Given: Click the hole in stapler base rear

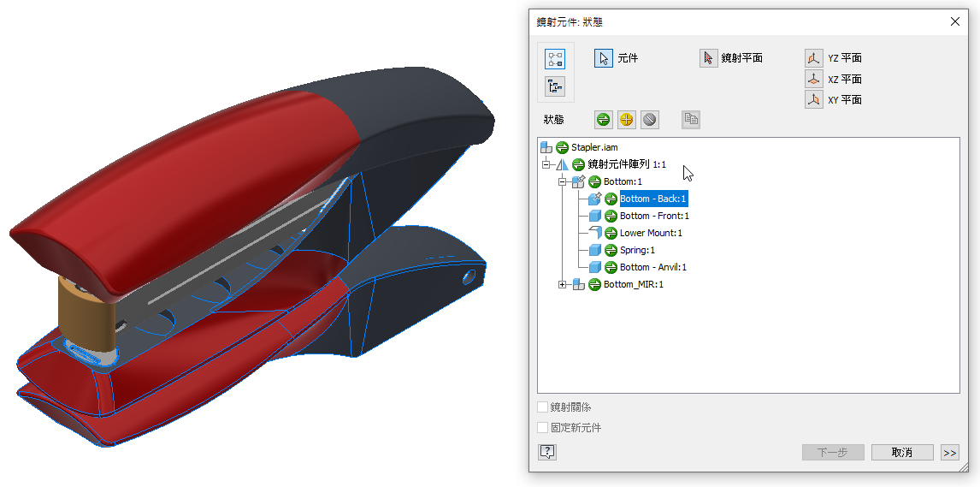Looking at the screenshot, I should (468, 276).
